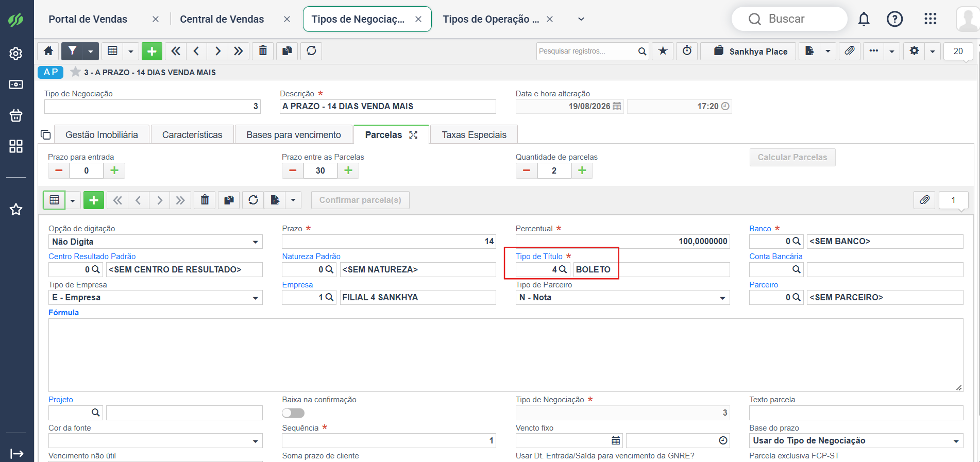Click the Pesquisar registros search field
Image resolution: width=980 pixels, height=462 pixels.
tap(586, 51)
